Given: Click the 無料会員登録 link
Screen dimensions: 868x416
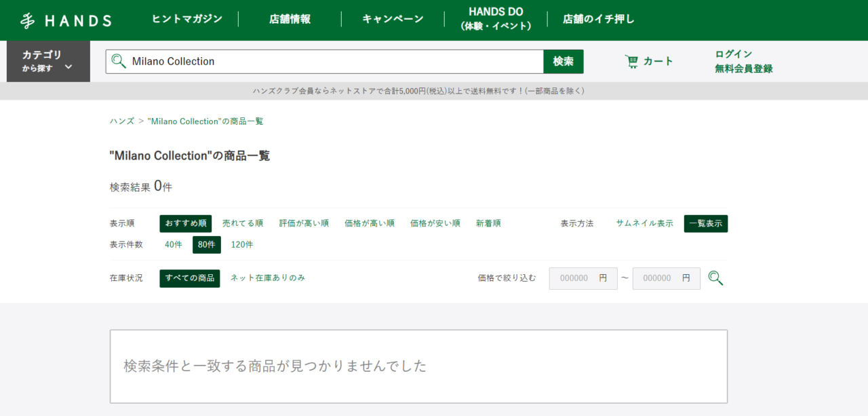Looking at the screenshot, I should 744,69.
